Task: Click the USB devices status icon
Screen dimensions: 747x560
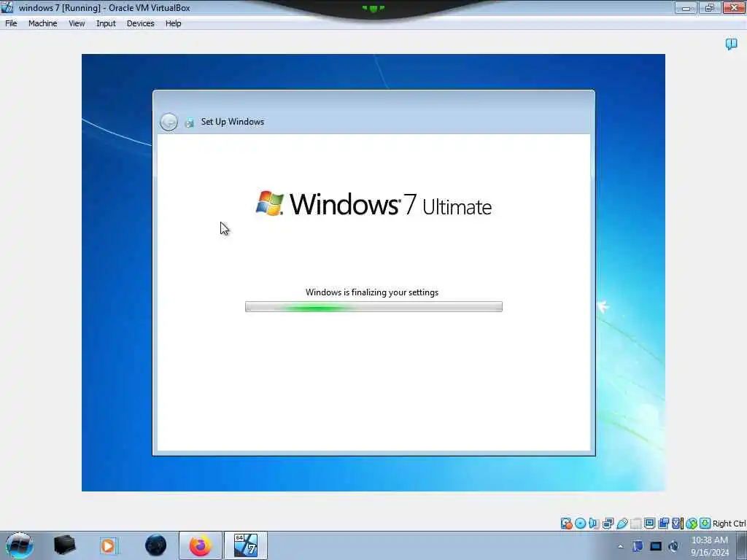Action: coord(622,524)
